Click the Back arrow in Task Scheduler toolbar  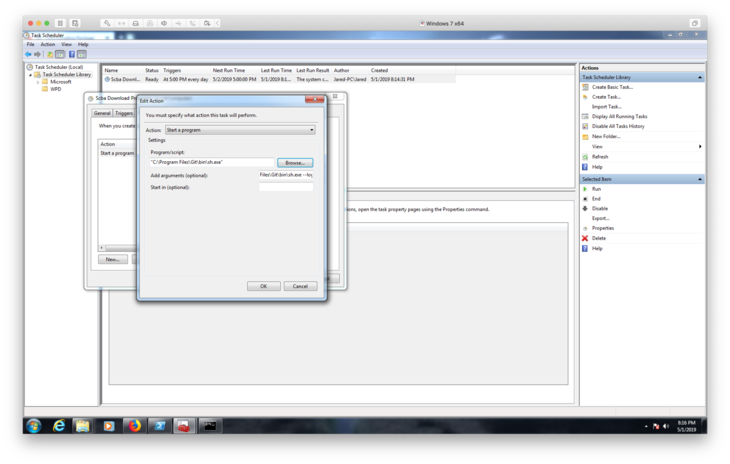[x=28, y=54]
